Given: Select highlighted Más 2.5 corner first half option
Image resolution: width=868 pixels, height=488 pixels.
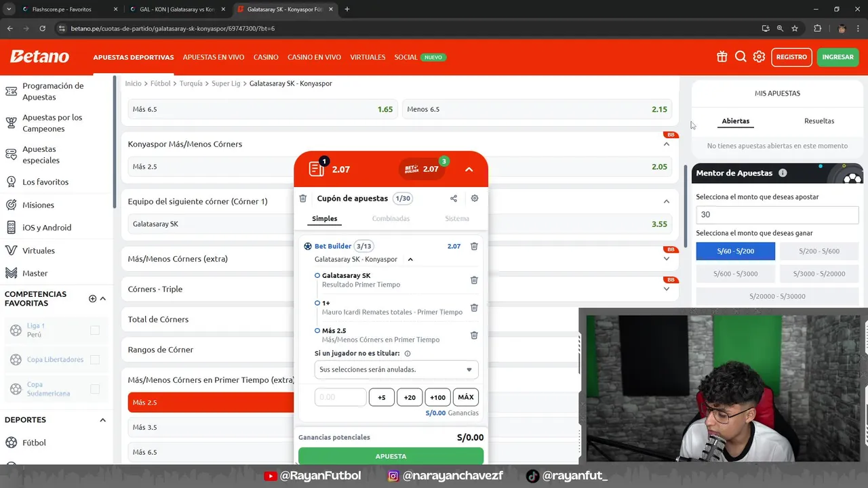Looking at the screenshot, I should tap(211, 403).
